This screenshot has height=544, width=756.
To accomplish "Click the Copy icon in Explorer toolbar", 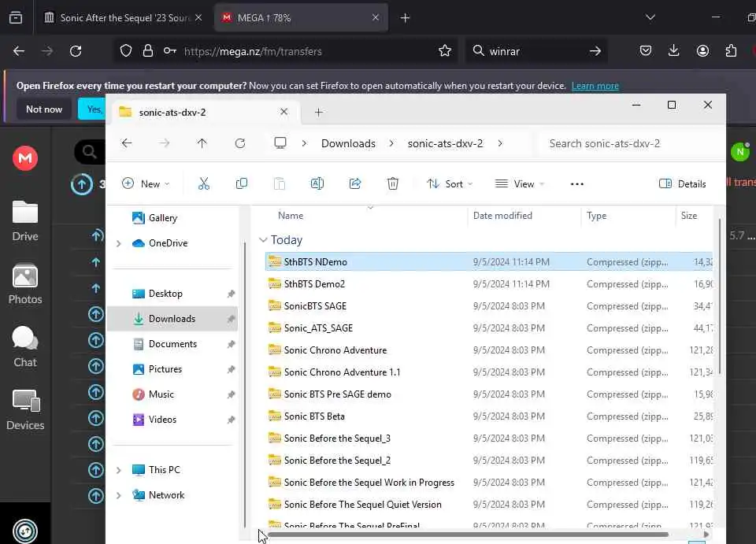I will click(241, 183).
